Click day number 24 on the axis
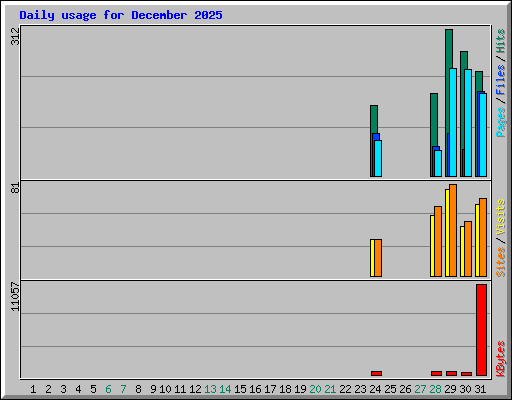The height and width of the screenshot is (400, 512). (x=375, y=389)
